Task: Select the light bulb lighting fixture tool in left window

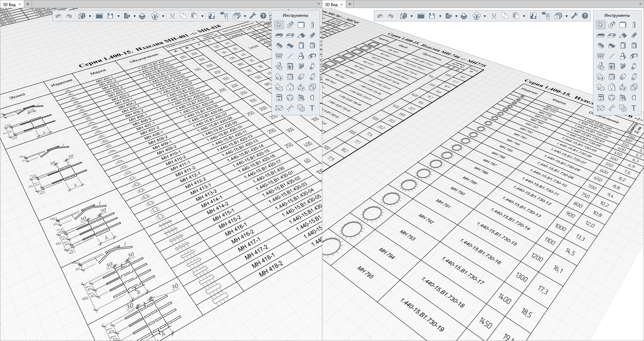Action: [290, 87]
